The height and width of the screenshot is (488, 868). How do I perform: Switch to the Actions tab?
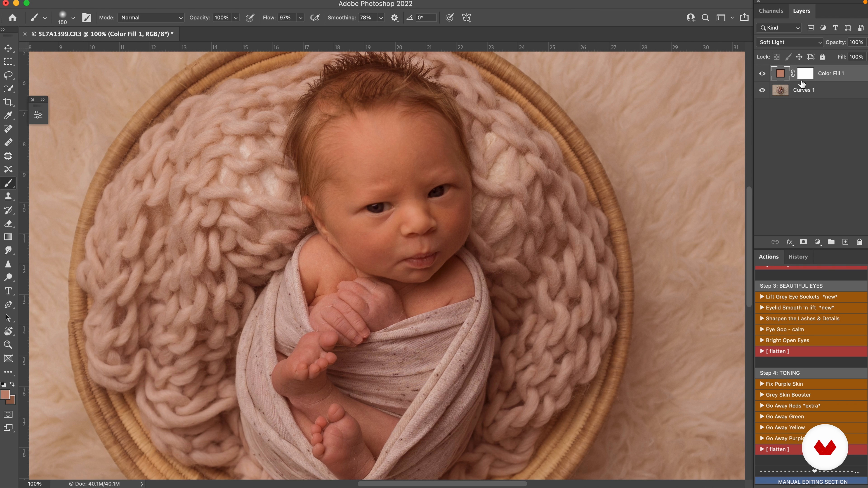coord(769,257)
